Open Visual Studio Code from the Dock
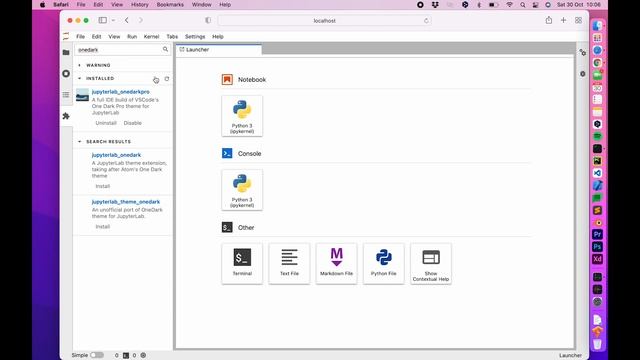 (x=597, y=173)
